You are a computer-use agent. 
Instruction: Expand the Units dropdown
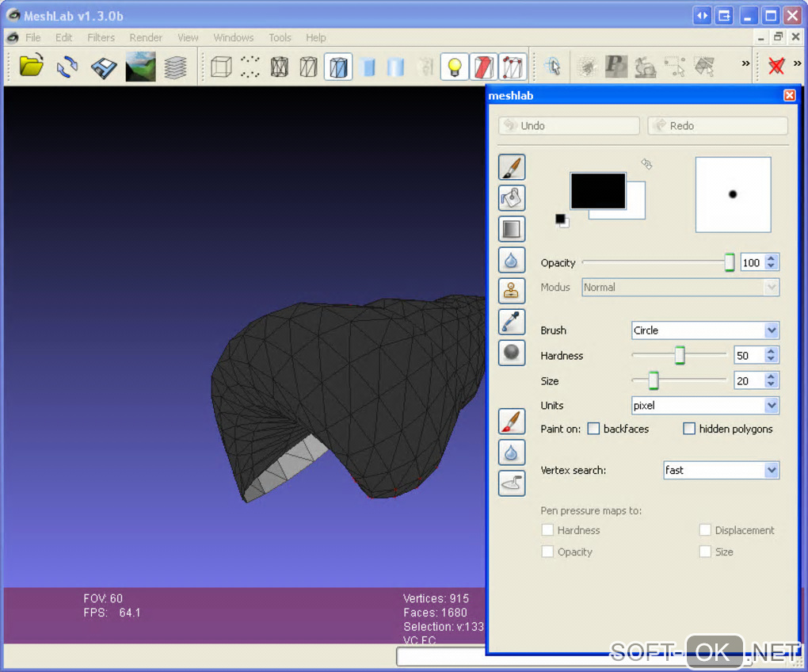click(705, 406)
